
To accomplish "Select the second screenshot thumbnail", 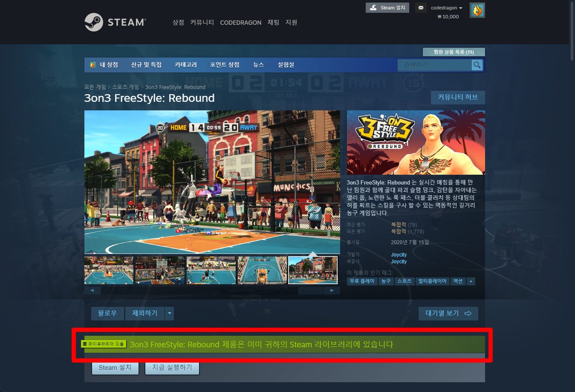I will pos(160,270).
